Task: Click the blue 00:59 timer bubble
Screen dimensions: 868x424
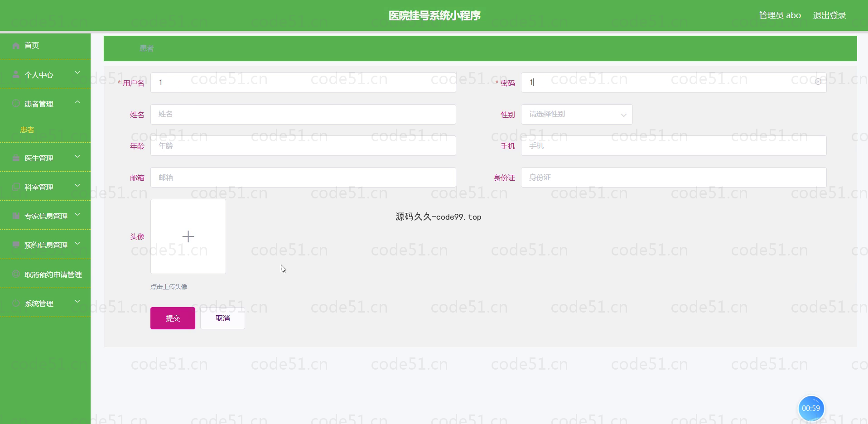Action: pyautogui.click(x=811, y=408)
